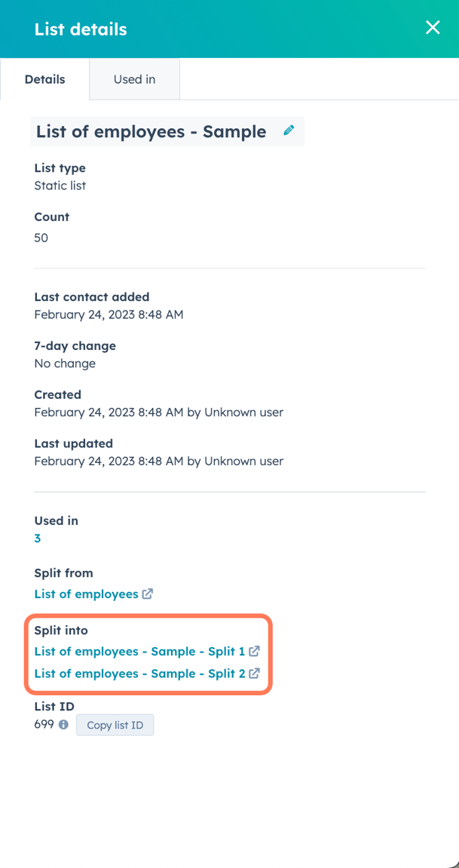459x868 pixels.
Task: Open the List of employees split-from link
Action: pos(86,594)
